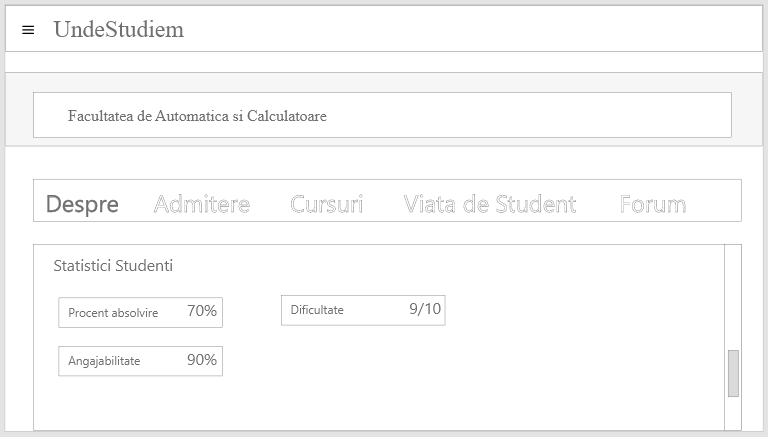The image size is (768, 437).
Task: Click the UndeStudiem app title
Action: (118, 30)
